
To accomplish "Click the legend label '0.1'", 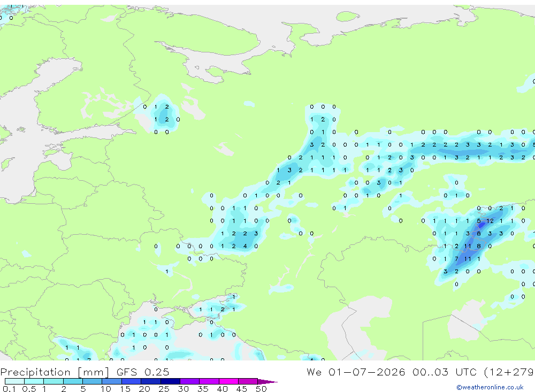I will coord(9,389).
